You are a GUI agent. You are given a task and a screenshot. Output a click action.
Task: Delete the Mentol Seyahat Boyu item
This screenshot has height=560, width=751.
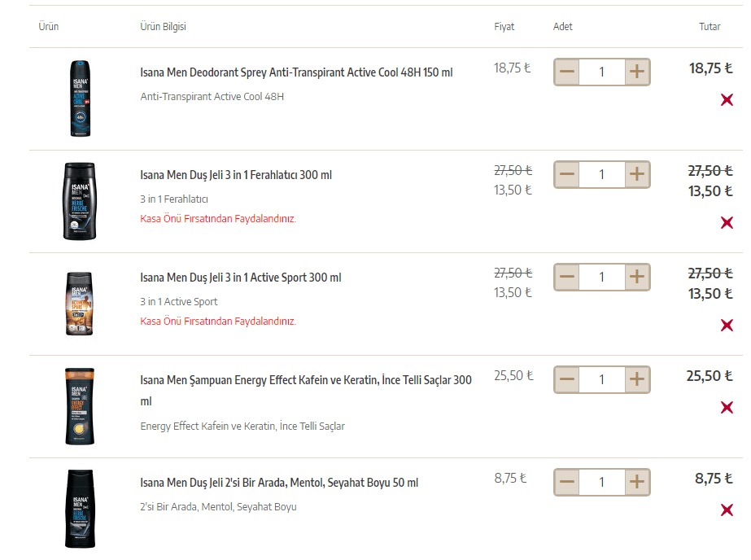tap(727, 510)
